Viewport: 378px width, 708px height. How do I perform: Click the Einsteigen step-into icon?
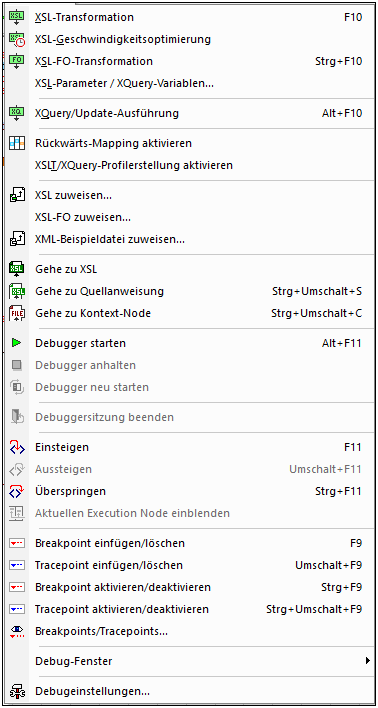[x=17, y=448]
